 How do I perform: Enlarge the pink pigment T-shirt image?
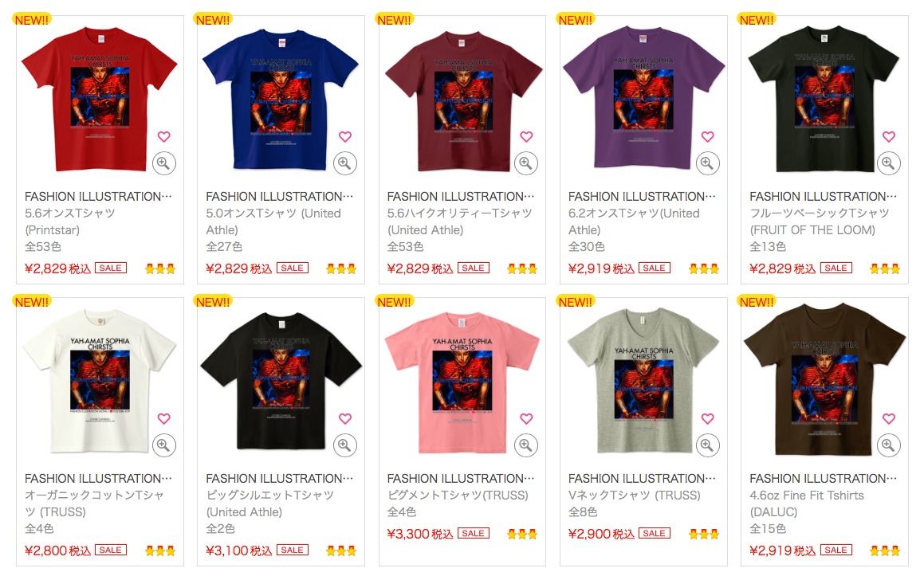(526, 445)
